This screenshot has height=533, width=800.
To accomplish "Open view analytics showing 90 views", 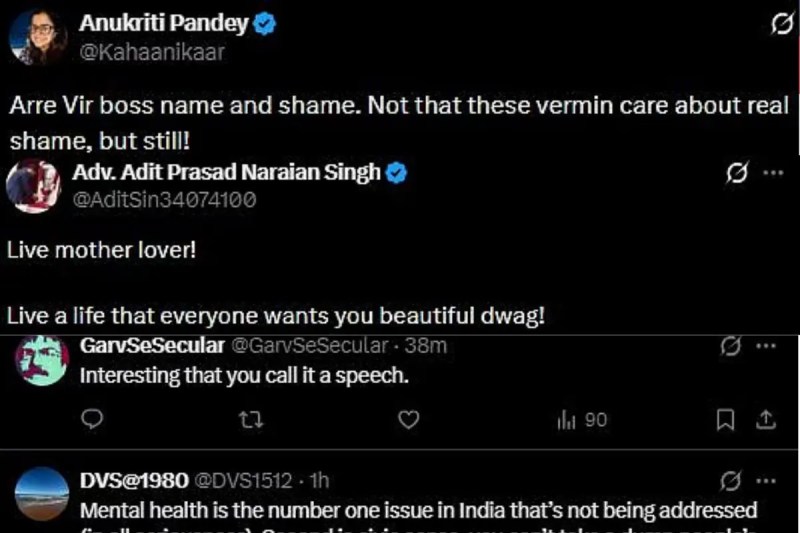I will (581, 420).
